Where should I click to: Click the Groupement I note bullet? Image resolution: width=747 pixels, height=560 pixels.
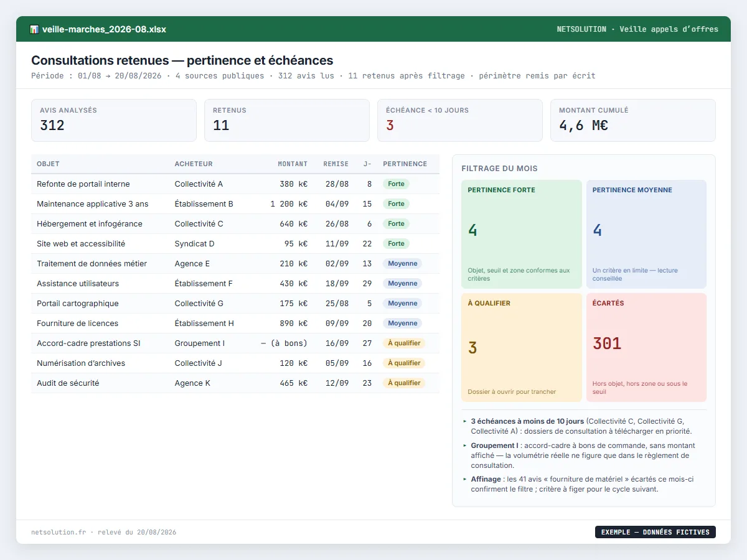(584, 455)
